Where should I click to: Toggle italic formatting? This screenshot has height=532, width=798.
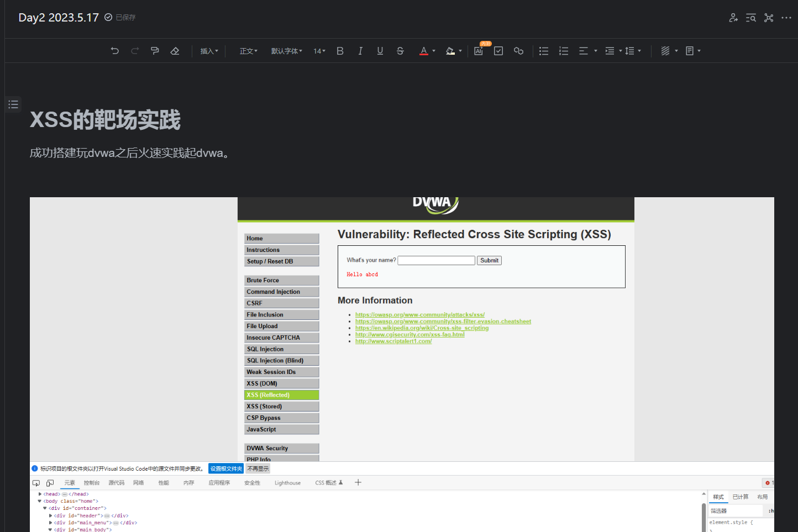[x=360, y=51]
